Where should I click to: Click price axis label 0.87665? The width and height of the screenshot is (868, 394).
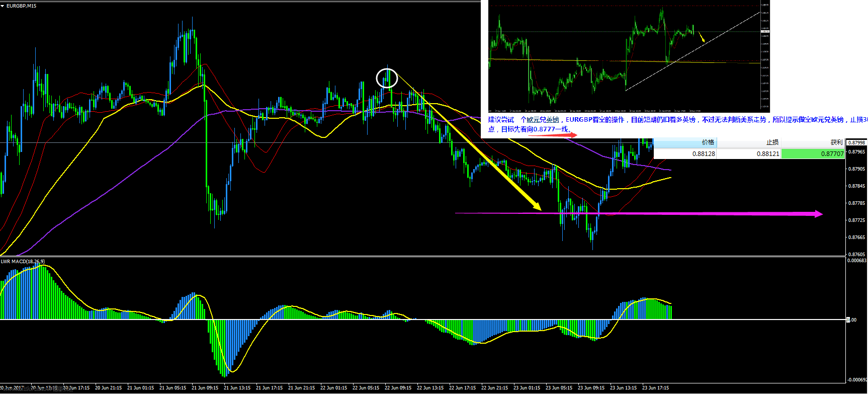(x=857, y=237)
